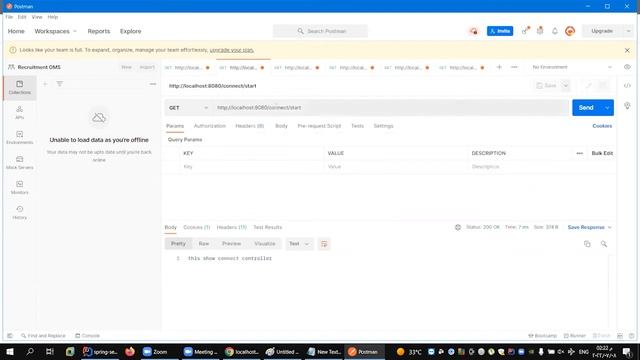The width and height of the screenshot is (640, 360).
Task: Expand the Send button arrow options
Action: (607, 108)
